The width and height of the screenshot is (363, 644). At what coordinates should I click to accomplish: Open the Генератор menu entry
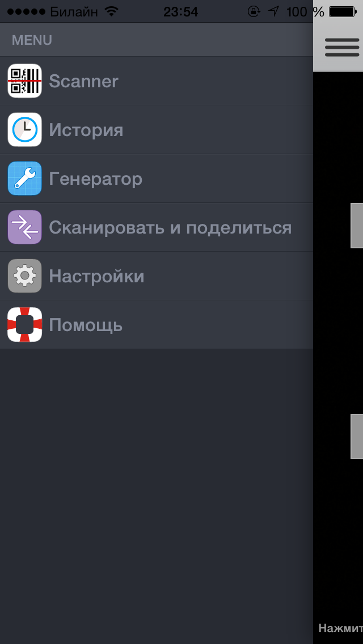156,178
